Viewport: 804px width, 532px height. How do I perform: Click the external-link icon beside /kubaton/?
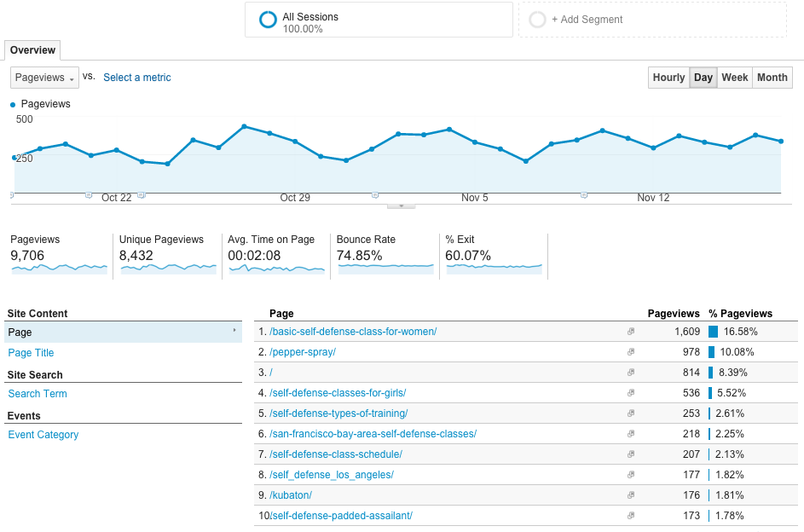(x=630, y=494)
